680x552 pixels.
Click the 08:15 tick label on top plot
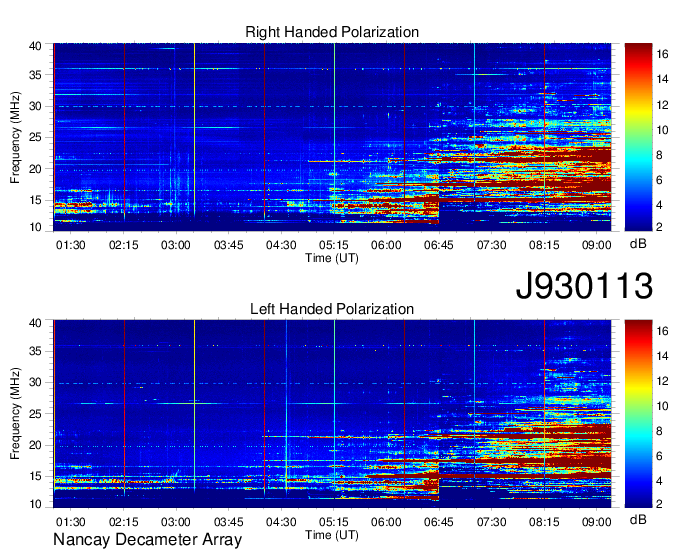[544, 245]
